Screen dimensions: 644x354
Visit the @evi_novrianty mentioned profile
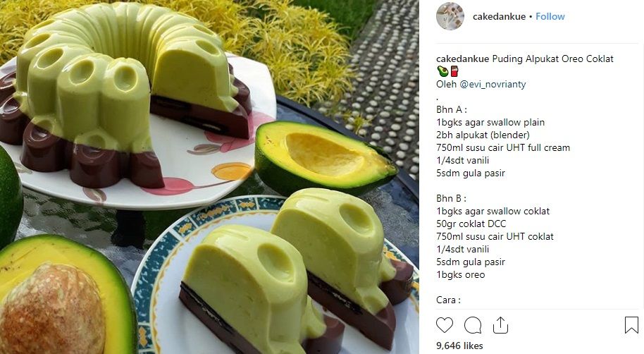click(x=493, y=85)
